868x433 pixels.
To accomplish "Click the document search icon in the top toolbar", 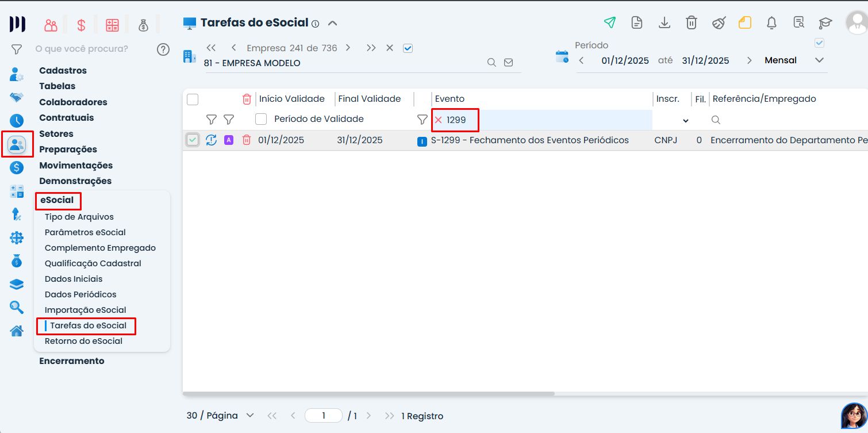I will pyautogui.click(x=798, y=22).
